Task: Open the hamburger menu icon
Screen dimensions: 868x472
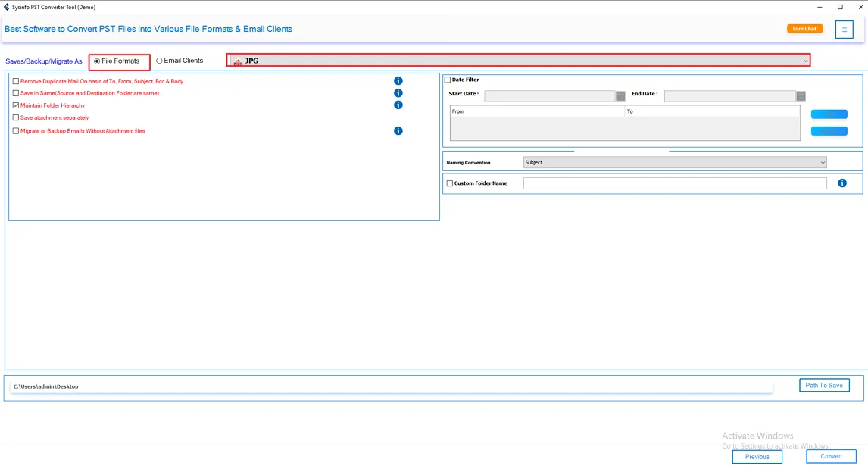Action: (x=844, y=30)
